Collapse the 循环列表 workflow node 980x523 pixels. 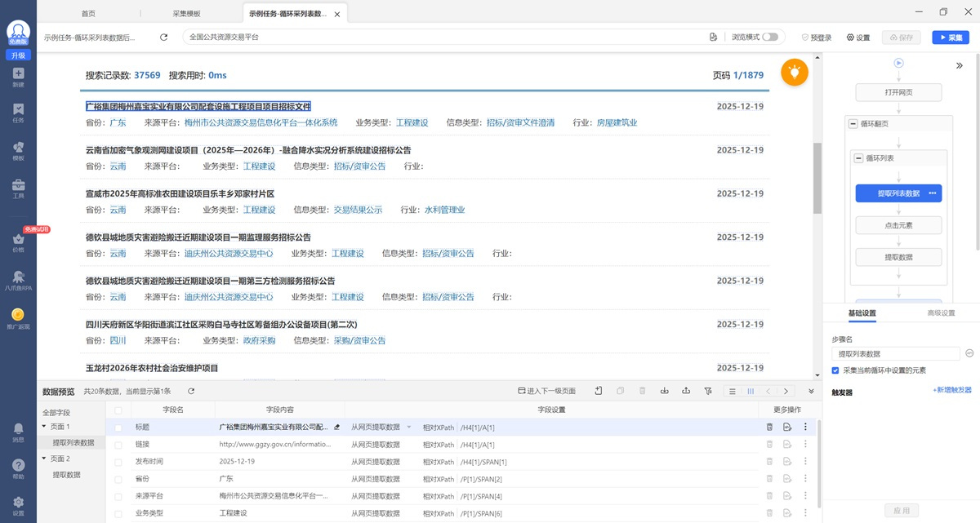pos(858,158)
